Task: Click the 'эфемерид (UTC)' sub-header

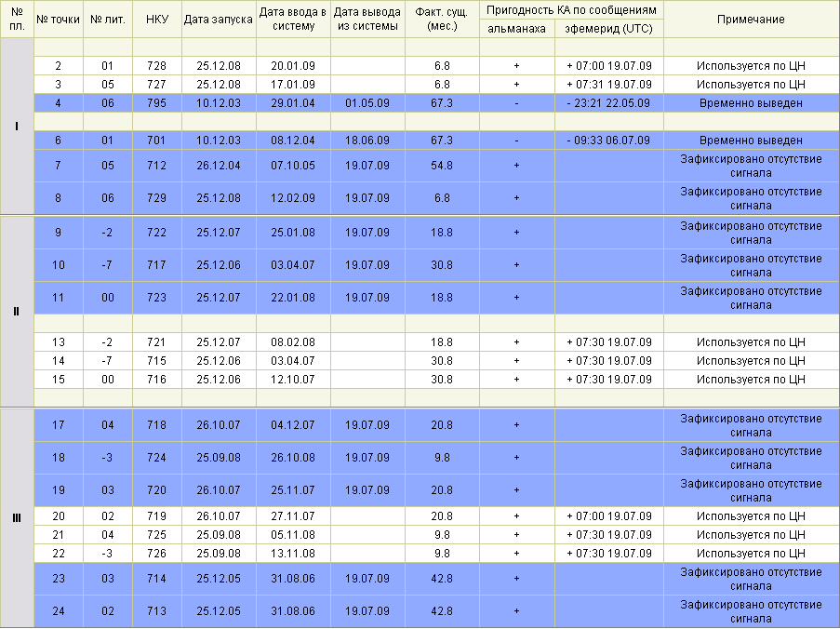Action: (608, 29)
